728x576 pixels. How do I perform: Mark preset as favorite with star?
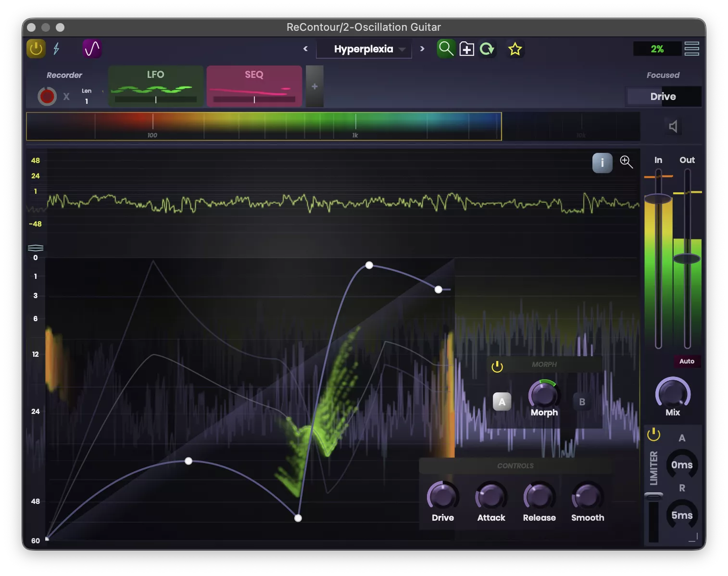(x=515, y=49)
